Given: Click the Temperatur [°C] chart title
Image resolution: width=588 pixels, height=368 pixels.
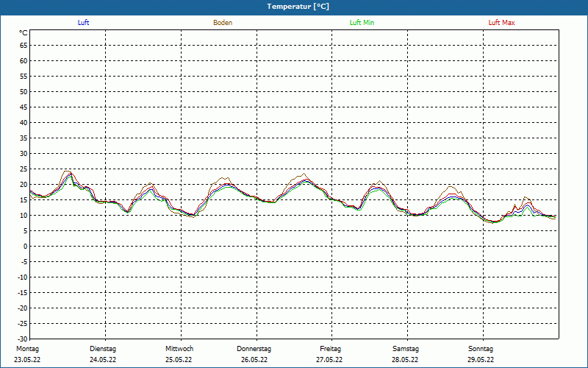Looking at the screenshot, I should (x=298, y=7).
